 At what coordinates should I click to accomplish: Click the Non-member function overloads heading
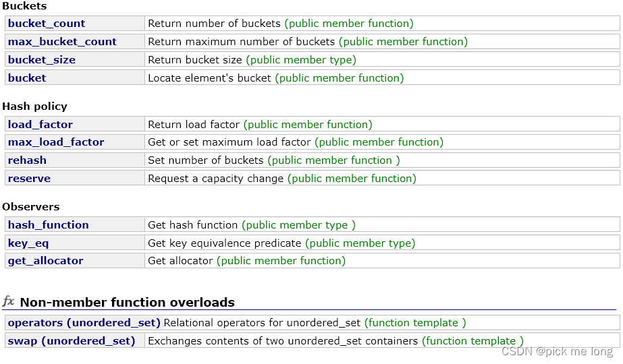127,303
